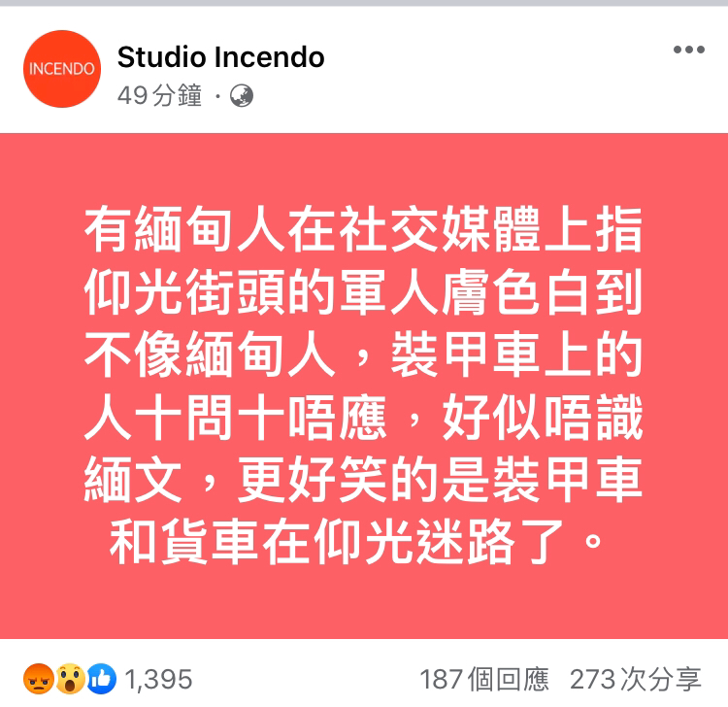This screenshot has height=707, width=728.
Task: Click the text line 仰光街頭的軍人膚色白到
Action: click(x=364, y=291)
